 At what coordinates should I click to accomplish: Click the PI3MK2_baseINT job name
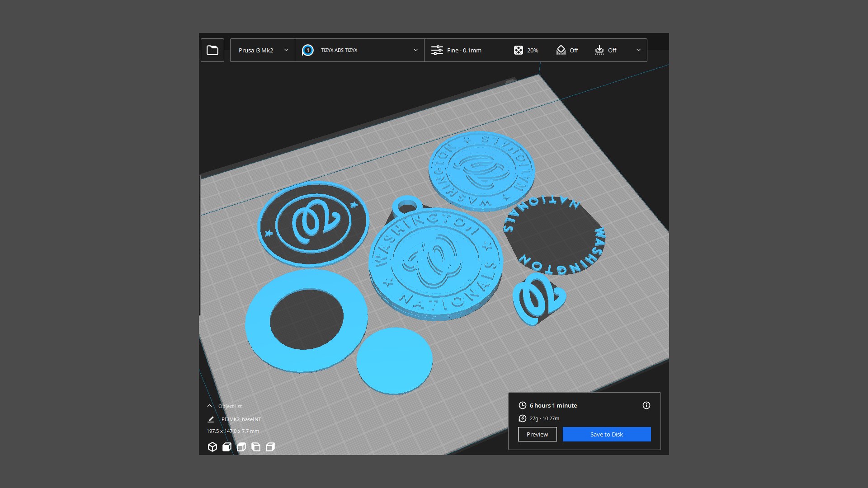[241, 419]
